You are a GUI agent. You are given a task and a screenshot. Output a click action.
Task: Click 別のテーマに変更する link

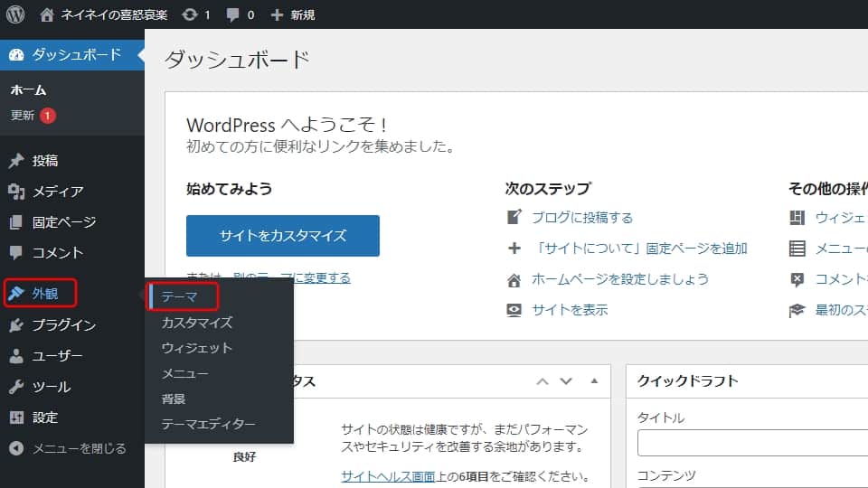pyautogui.click(x=291, y=277)
